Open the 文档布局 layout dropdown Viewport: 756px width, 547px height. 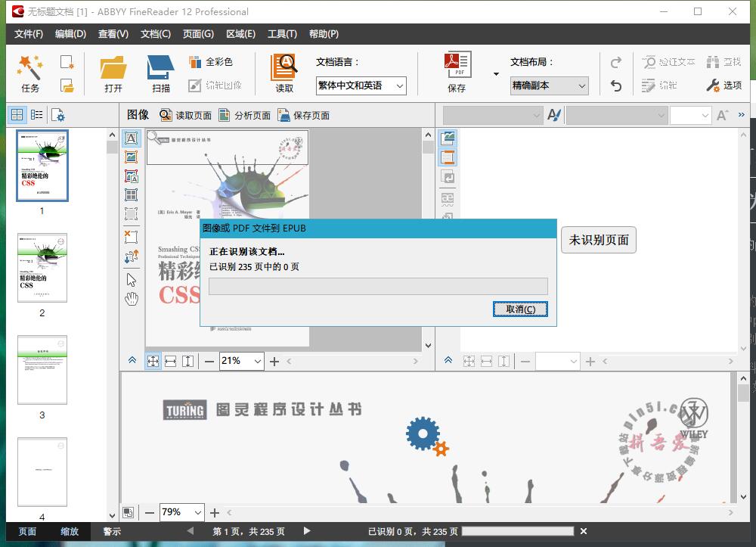point(549,85)
